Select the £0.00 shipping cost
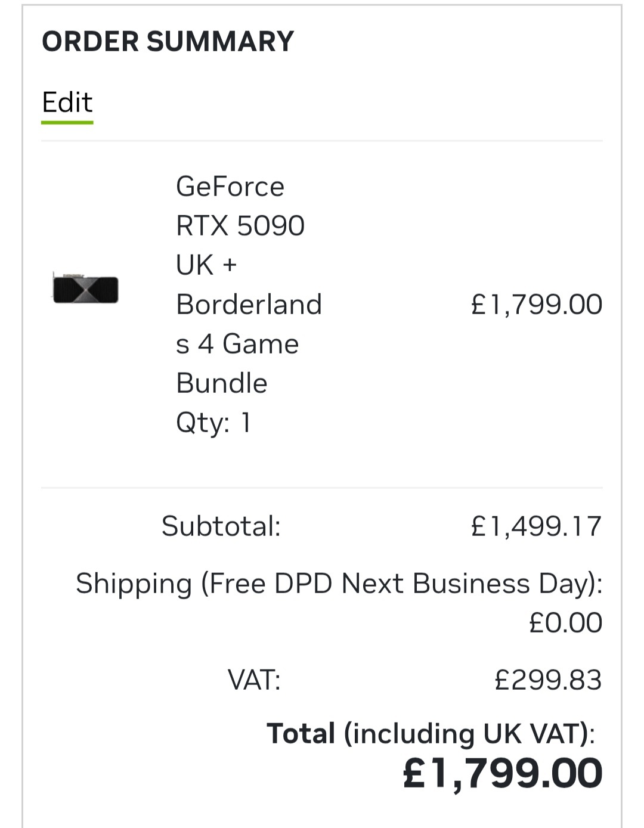644x828 pixels. pos(566,623)
